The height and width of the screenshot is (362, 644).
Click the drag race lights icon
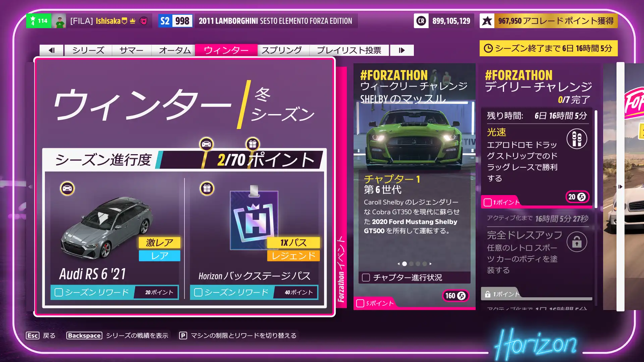[x=577, y=139]
